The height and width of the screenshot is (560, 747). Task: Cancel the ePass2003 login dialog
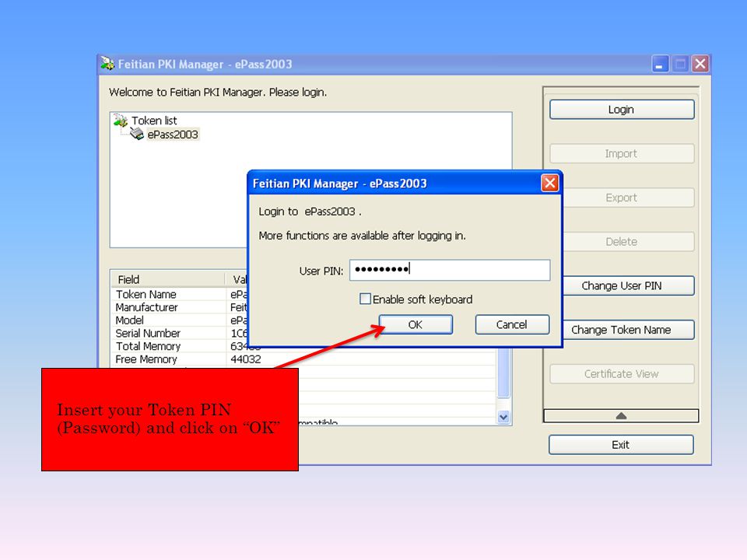coord(512,325)
